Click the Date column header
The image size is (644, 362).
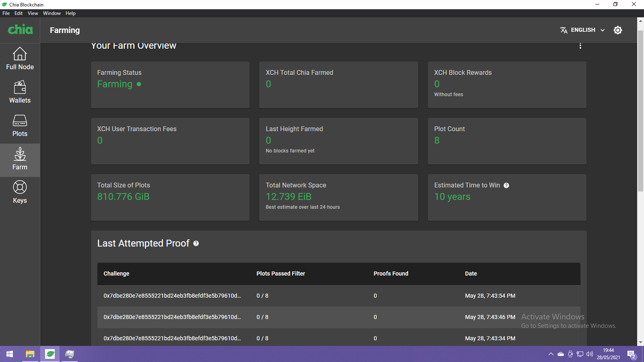tap(471, 274)
